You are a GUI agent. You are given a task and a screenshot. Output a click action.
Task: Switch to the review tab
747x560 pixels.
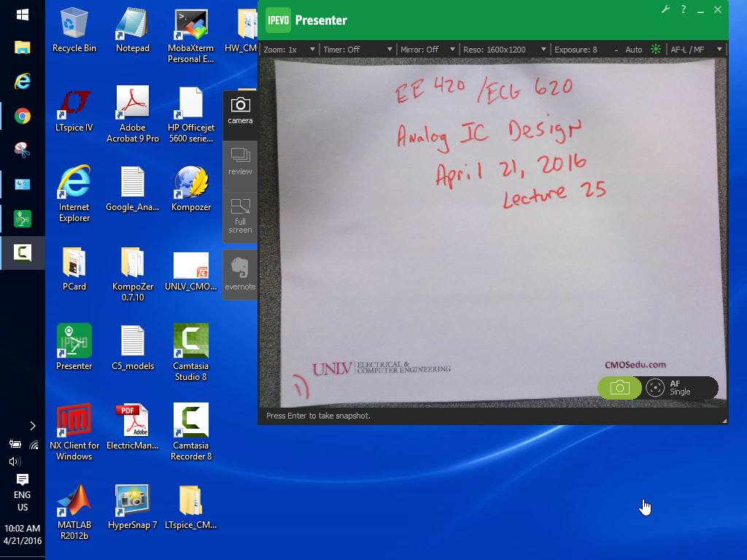point(240,160)
